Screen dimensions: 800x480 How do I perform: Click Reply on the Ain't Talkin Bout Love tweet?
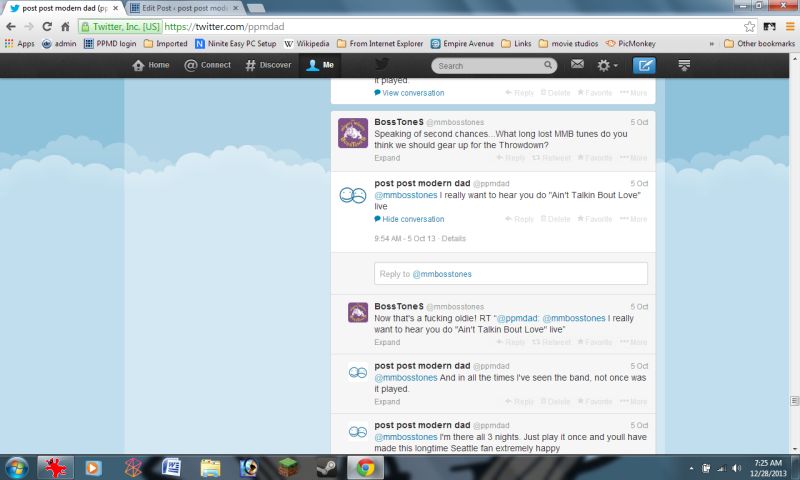pyautogui.click(x=519, y=219)
